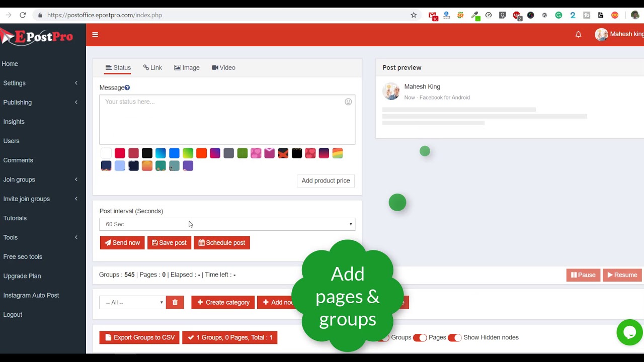Open the speedometer extension icon
This screenshot has height=362, width=644.
coord(489,15)
